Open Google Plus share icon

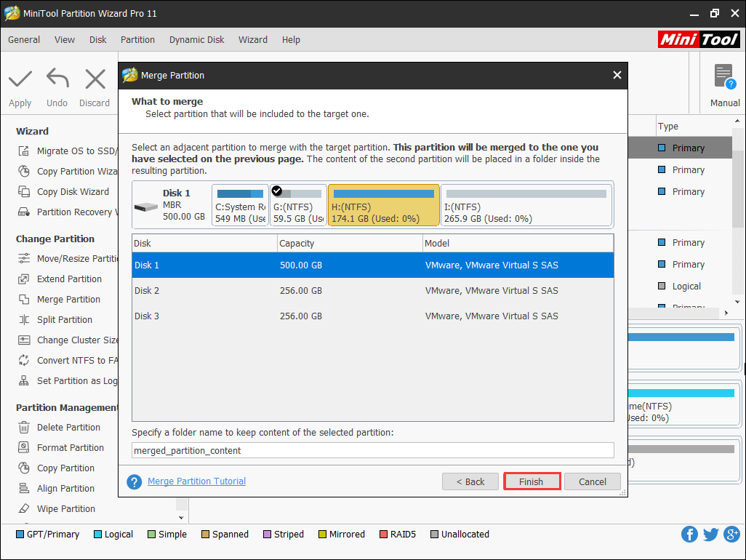point(731,535)
